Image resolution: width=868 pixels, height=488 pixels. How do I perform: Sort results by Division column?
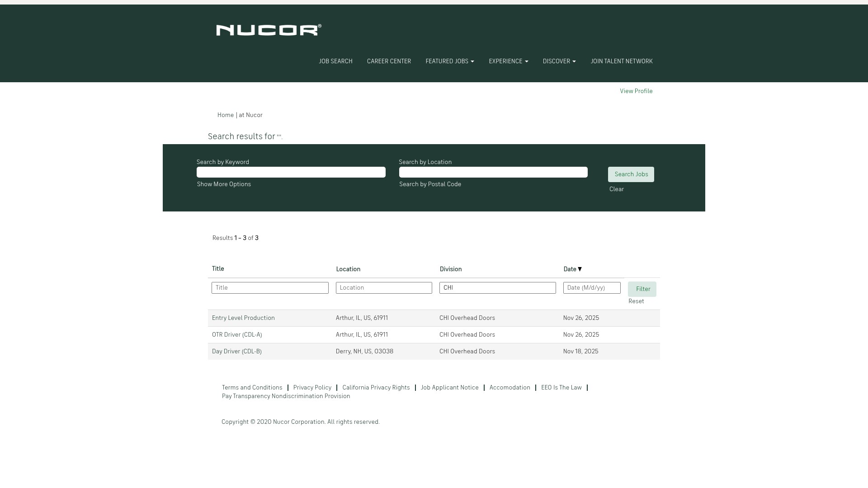coord(451,269)
